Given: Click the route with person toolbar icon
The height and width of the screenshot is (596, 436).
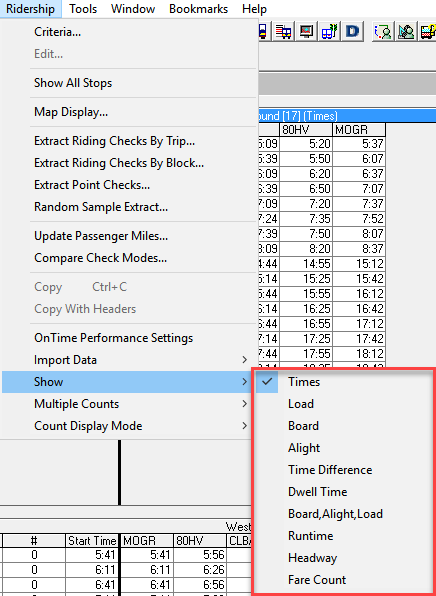Looking at the screenshot, I should (383, 32).
